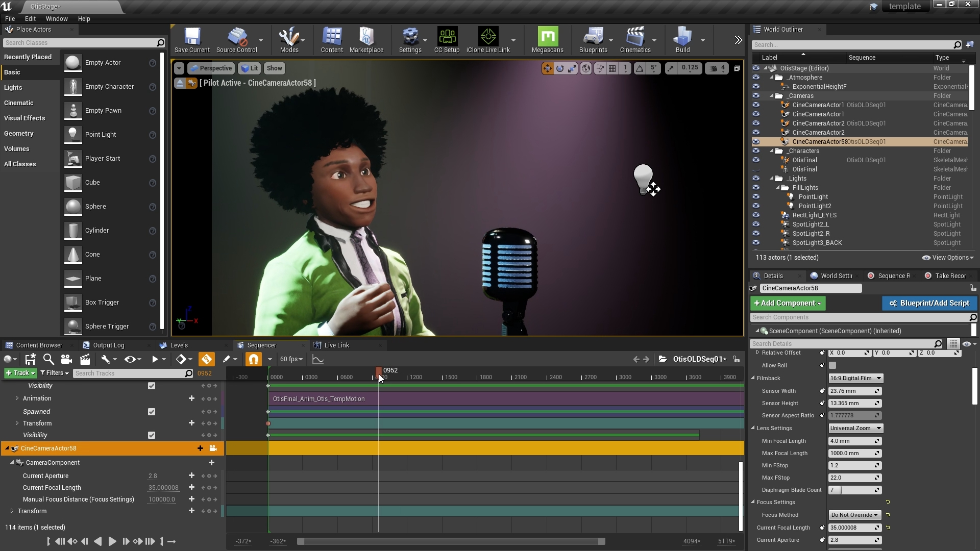Toggle Spawned track checkbox
This screenshot has width=980, height=551.
tap(152, 412)
